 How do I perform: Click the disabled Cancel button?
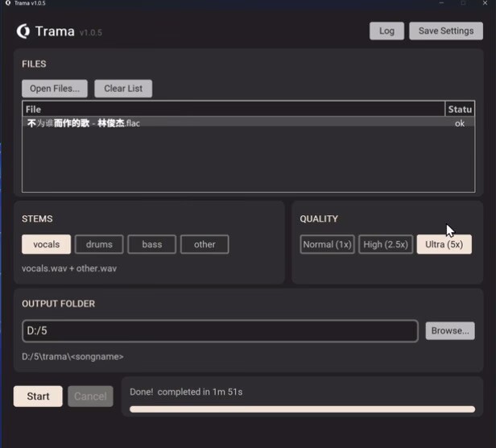click(x=90, y=396)
